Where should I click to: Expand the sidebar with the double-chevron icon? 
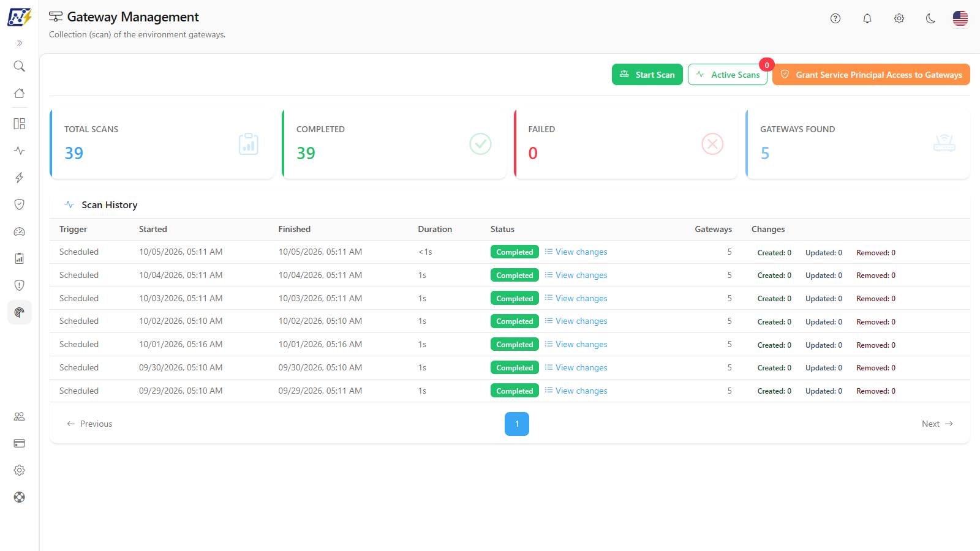(x=20, y=43)
